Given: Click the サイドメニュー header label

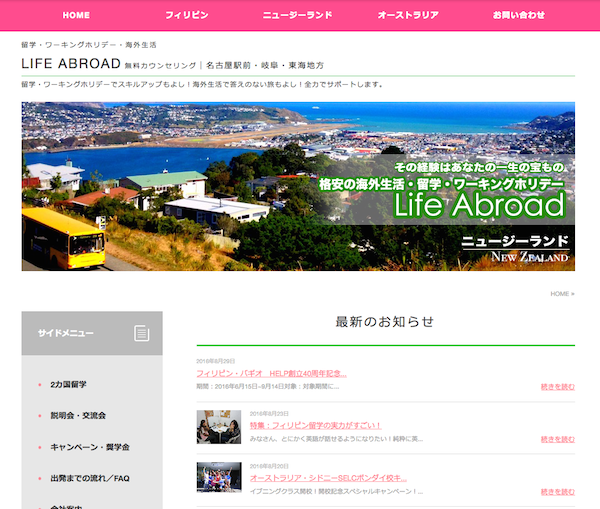Looking at the screenshot, I should 65,333.
